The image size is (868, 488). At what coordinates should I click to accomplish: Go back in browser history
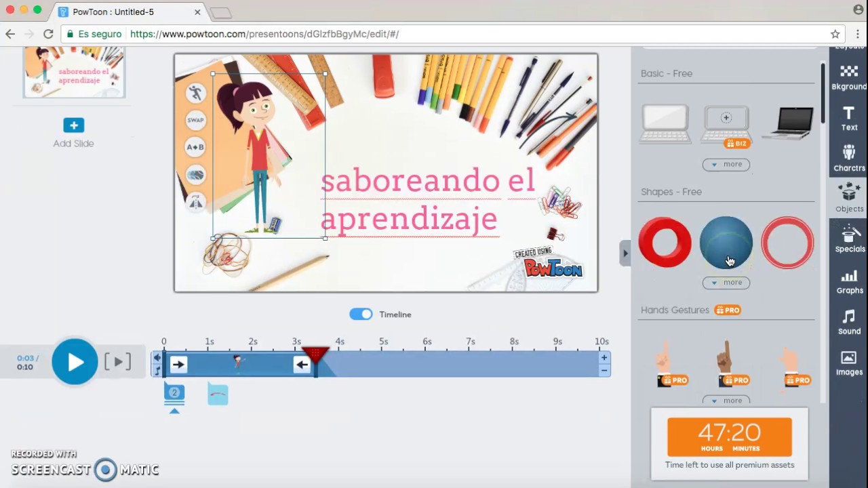(9, 34)
